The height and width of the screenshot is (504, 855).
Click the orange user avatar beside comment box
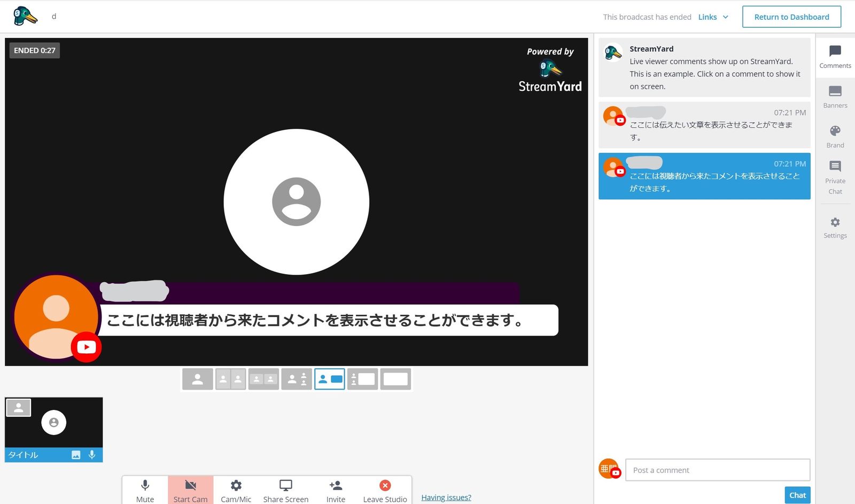point(609,468)
